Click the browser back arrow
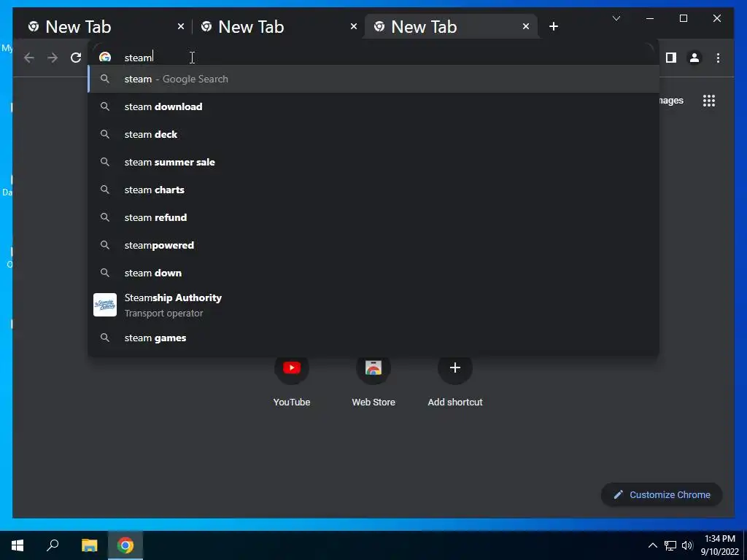Viewport: 747px width, 560px height. (29, 58)
